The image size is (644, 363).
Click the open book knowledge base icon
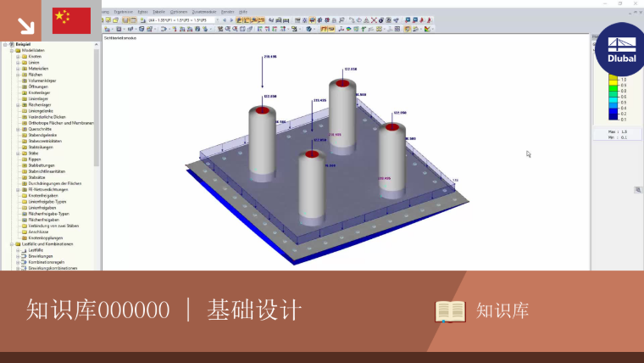pyautogui.click(x=450, y=311)
